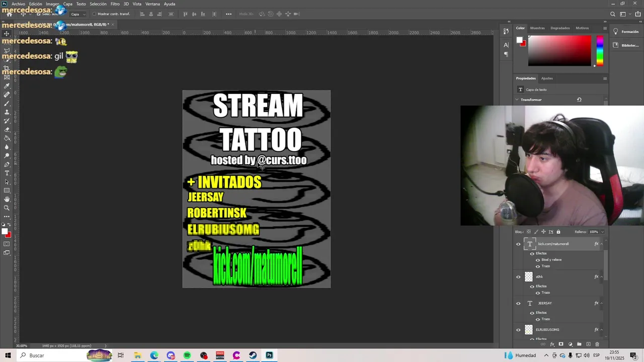Viewport: 644px width, 362px height.
Task: Open Spotify from the Windows taskbar
Action: (187, 355)
